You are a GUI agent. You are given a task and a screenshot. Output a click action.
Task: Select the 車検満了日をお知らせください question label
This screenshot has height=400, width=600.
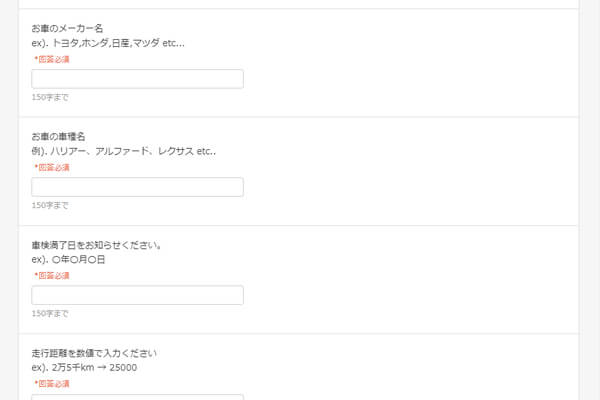(96, 244)
